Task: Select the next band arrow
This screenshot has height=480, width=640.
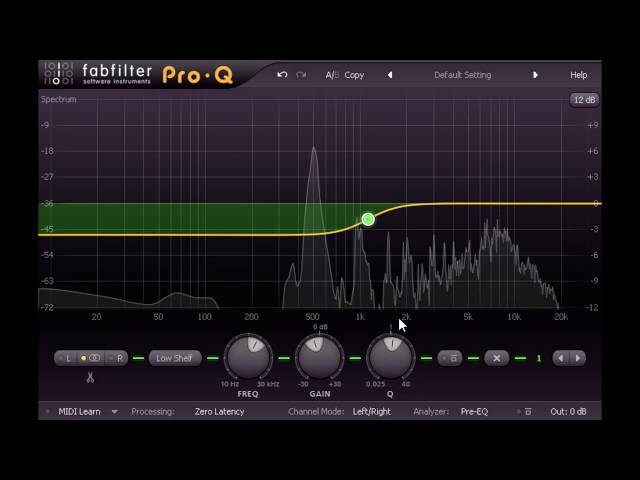Action: [x=578, y=358]
